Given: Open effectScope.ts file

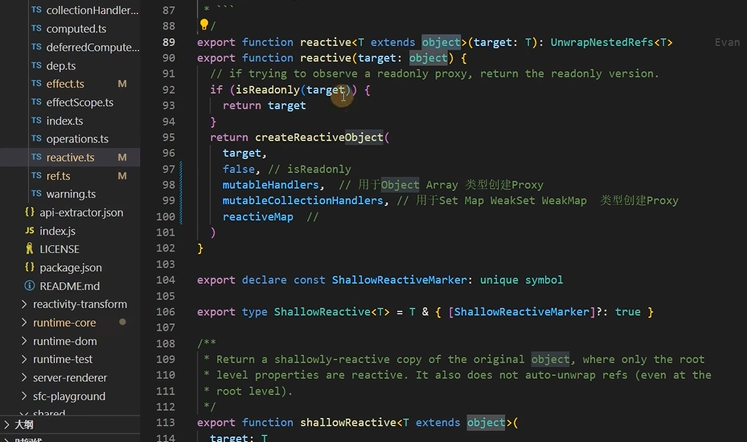Looking at the screenshot, I should (x=80, y=102).
